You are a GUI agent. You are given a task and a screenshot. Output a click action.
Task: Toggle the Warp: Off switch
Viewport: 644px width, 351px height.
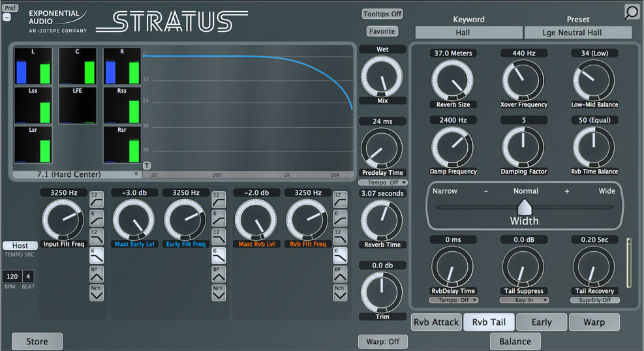click(x=382, y=341)
